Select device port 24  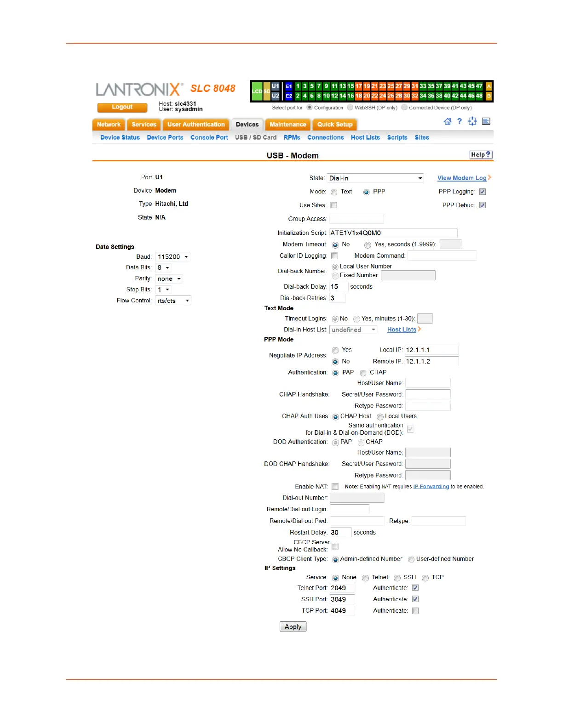(x=383, y=96)
